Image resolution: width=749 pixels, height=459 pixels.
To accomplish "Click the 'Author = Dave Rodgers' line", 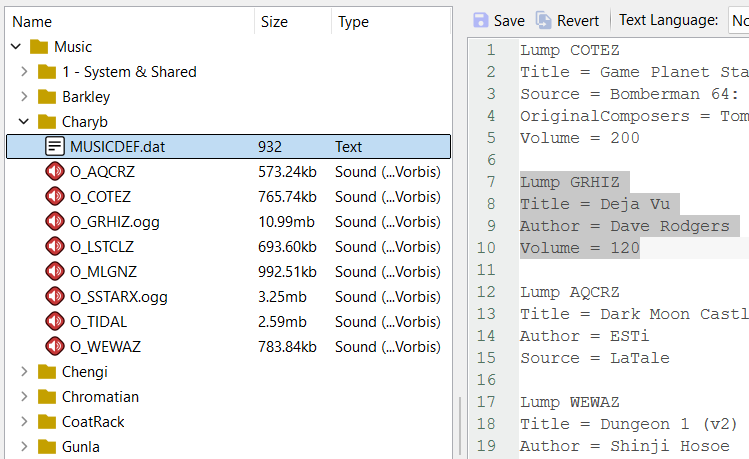I will 625,226.
